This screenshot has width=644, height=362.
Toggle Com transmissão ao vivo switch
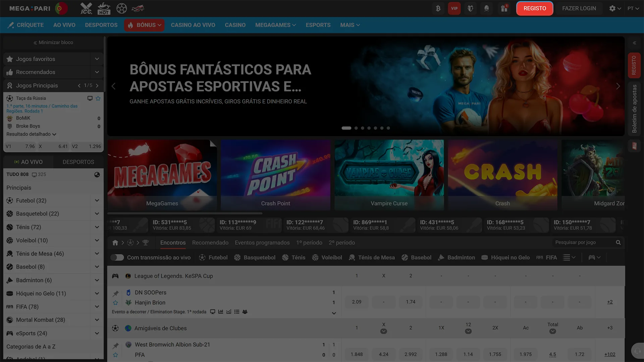(x=117, y=257)
